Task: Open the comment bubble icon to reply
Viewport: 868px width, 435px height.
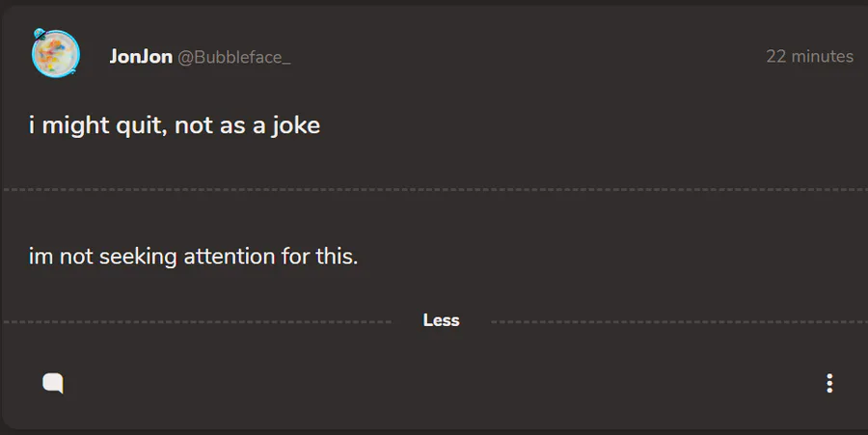Action: tap(53, 383)
